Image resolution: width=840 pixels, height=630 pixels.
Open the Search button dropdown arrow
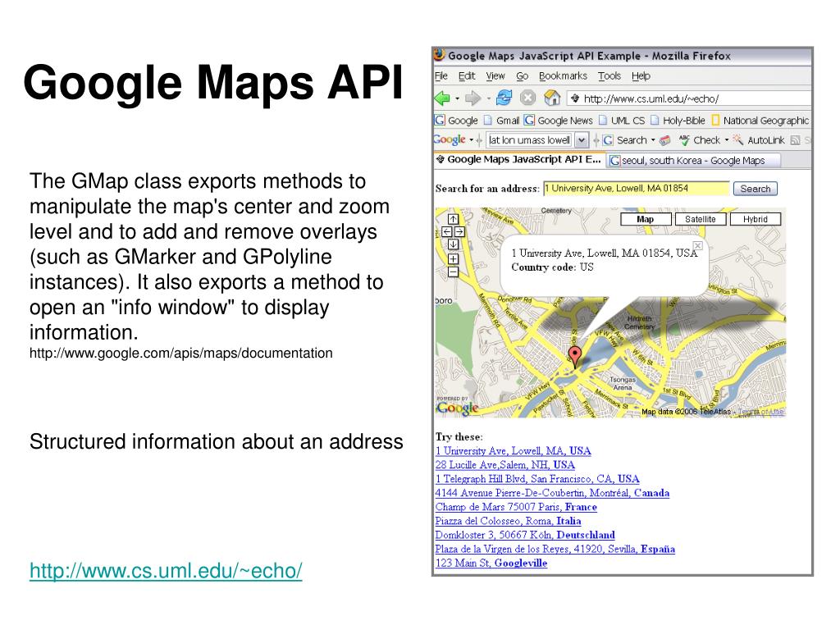pyautogui.click(x=653, y=140)
